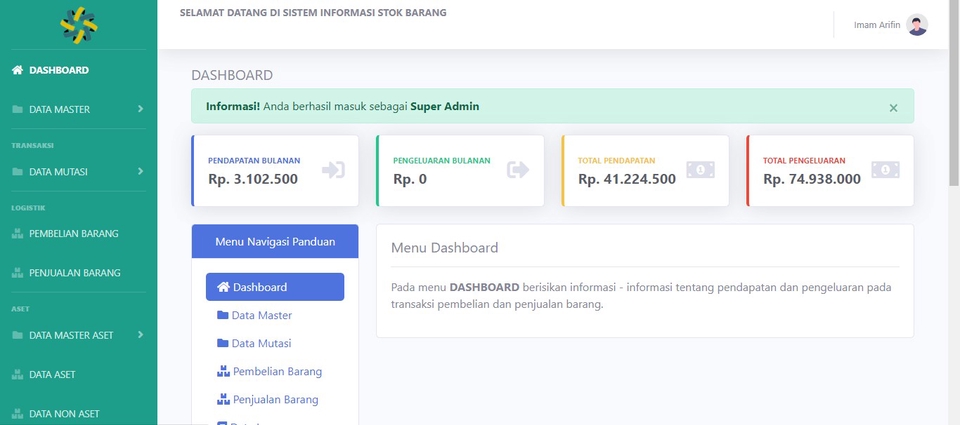Go to Data Non Aset in sidebar

point(64,414)
